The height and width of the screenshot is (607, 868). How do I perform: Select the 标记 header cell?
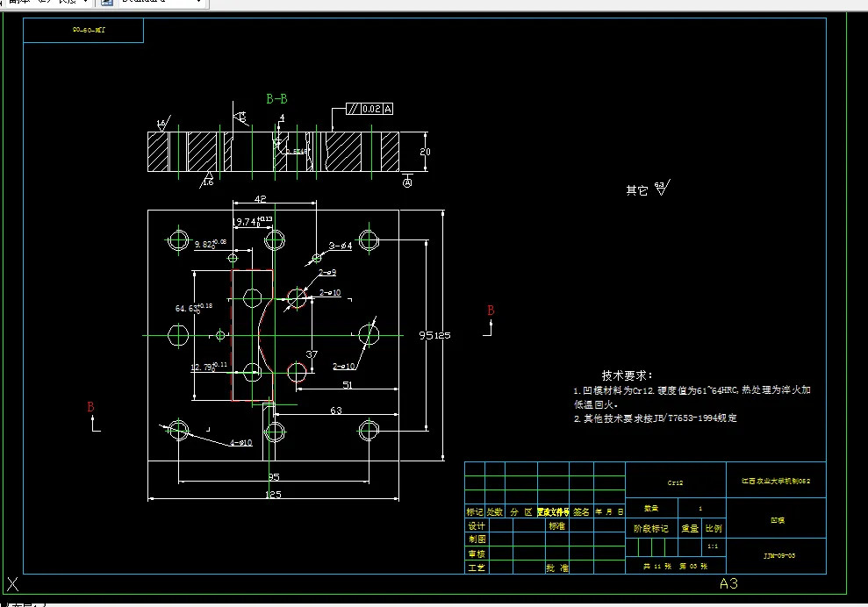pos(475,512)
